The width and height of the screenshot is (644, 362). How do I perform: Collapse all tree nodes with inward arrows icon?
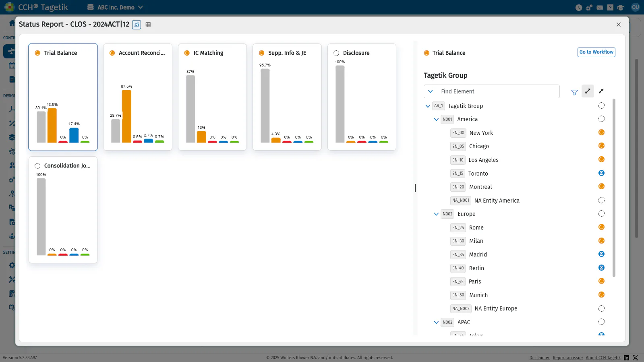click(x=601, y=91)
